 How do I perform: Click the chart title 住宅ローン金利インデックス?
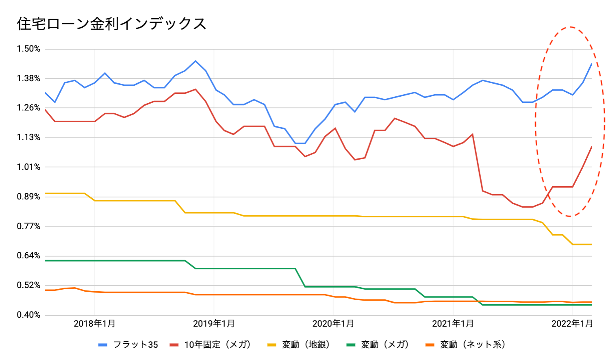tap(112, 24)
